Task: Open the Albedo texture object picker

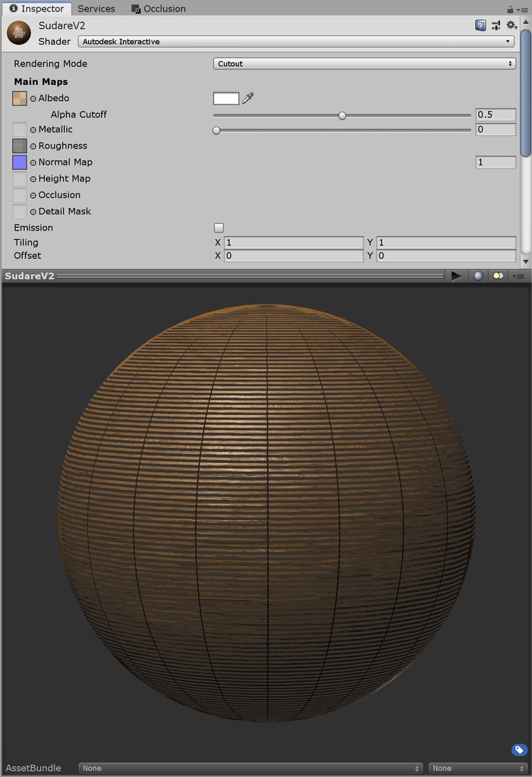Action: click(x=33, y=99)
